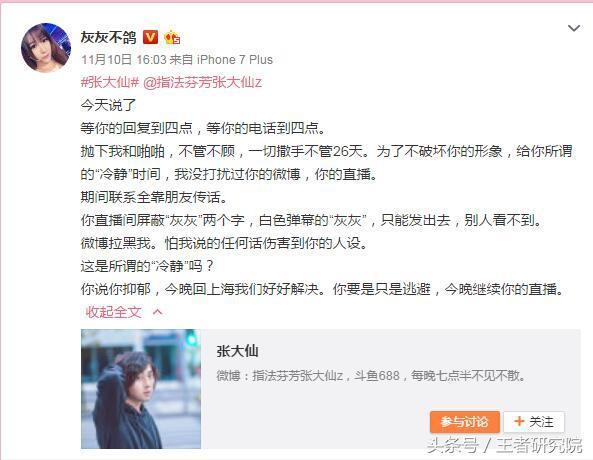The image size is (593, 460).
Task: Open the 灰灰不鸽 username link
Action: click(108, 37)
